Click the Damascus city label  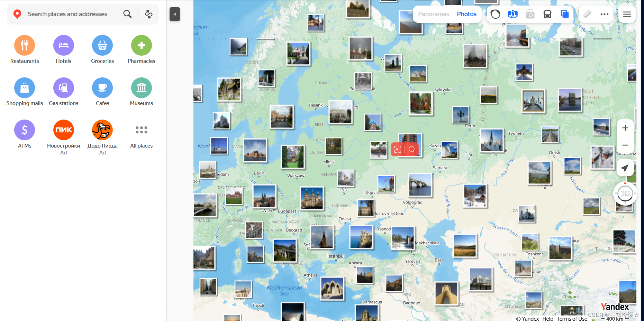click(372, 302)
